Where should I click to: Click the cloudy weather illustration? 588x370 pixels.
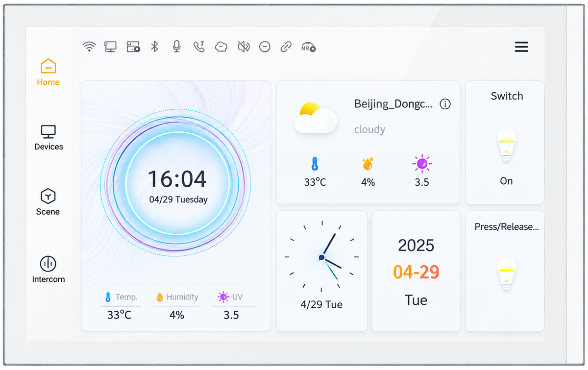pyautogui.click(x=316, y=118)
